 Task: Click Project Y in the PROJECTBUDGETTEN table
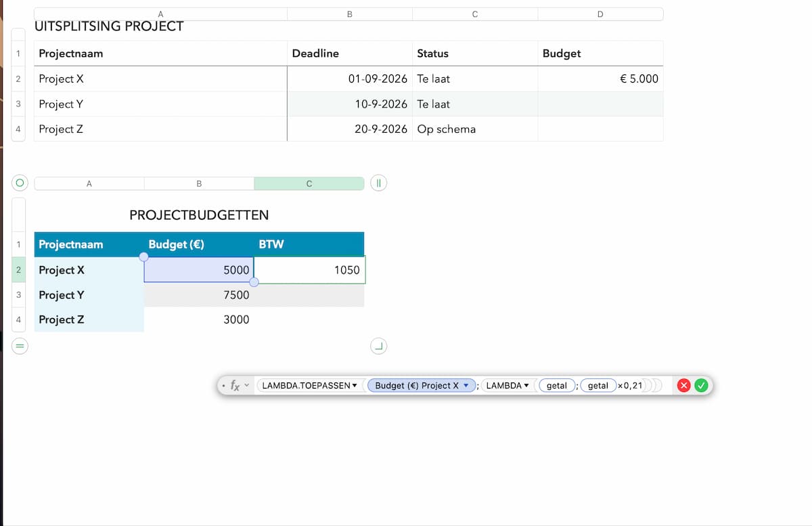[x=89, y=295]
